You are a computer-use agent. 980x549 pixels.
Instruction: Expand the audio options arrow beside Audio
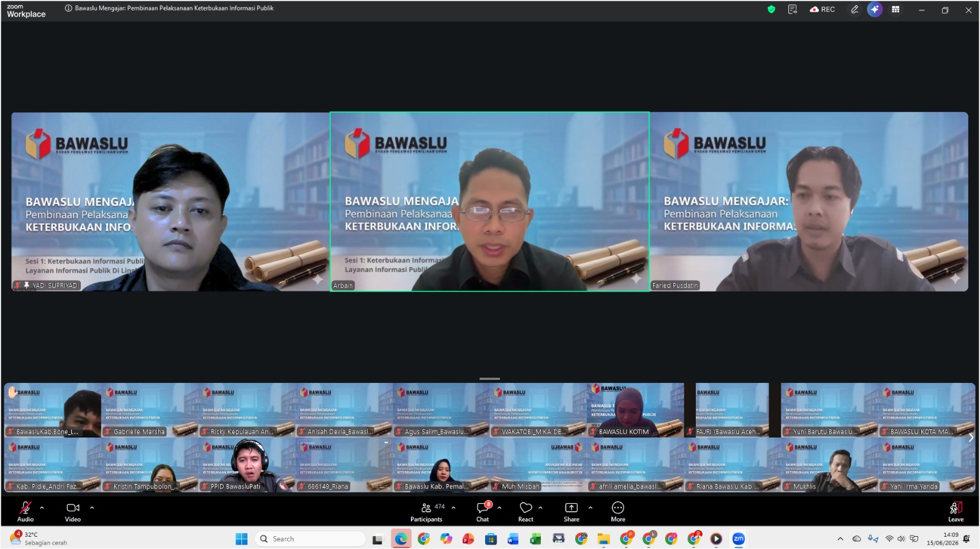(x=42, y=507)
